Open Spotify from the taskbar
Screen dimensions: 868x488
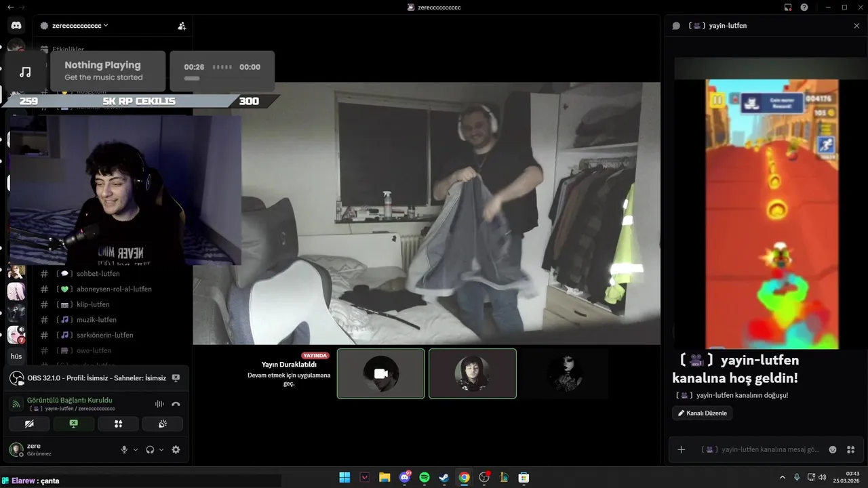425,477
